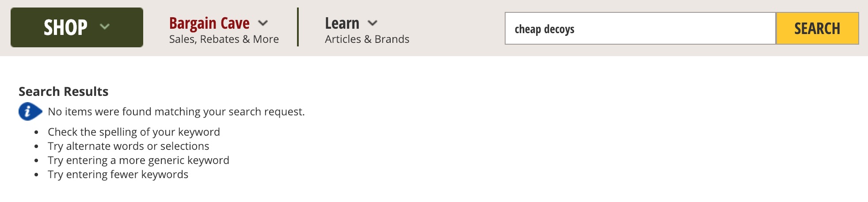The height and width of the screenshot is (202, 868).
Task: Click the 'Try alternate words or selections' tip
Action: click(x=128, y=146)
